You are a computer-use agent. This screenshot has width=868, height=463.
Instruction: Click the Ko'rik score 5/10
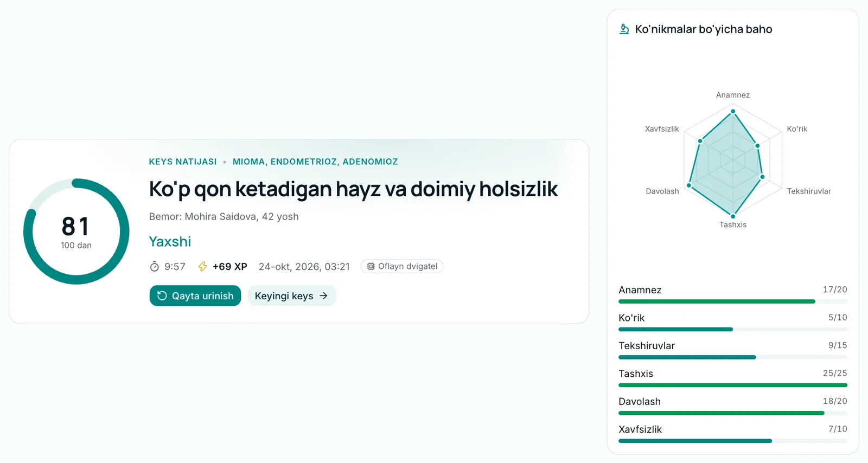(838, 317)
